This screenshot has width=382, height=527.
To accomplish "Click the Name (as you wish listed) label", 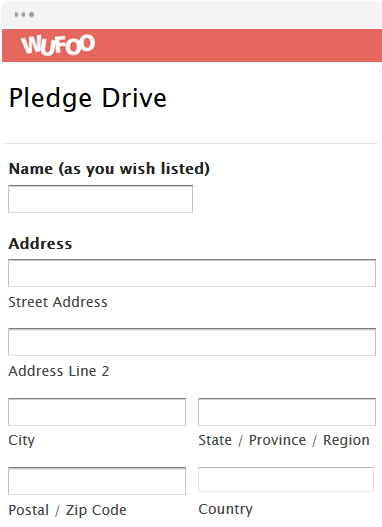I will coord(109,169).
